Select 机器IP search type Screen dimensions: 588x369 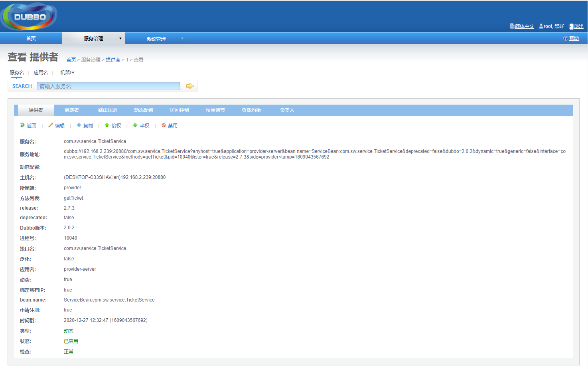(x=67, y=72)
